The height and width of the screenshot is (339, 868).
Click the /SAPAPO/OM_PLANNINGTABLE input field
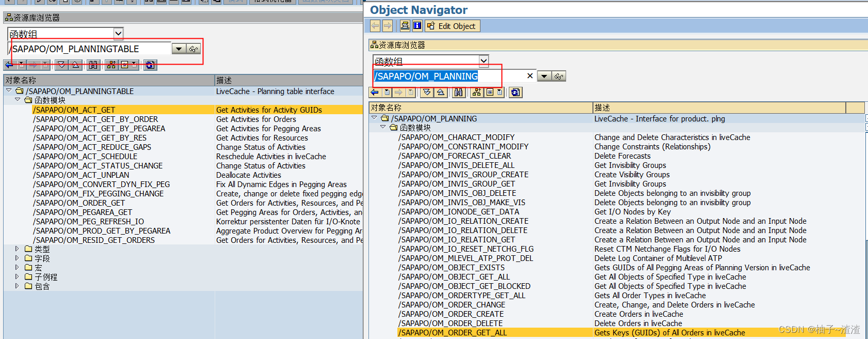(91, 49)
